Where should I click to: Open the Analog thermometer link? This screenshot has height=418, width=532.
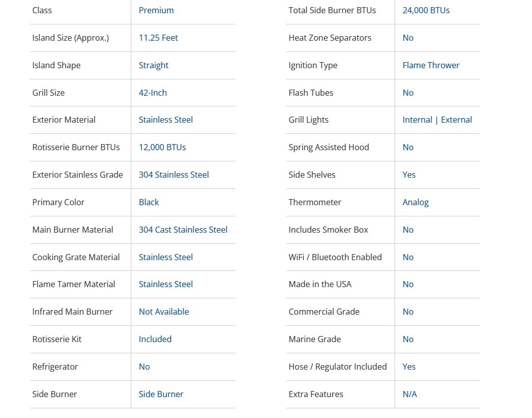point(415,202)
